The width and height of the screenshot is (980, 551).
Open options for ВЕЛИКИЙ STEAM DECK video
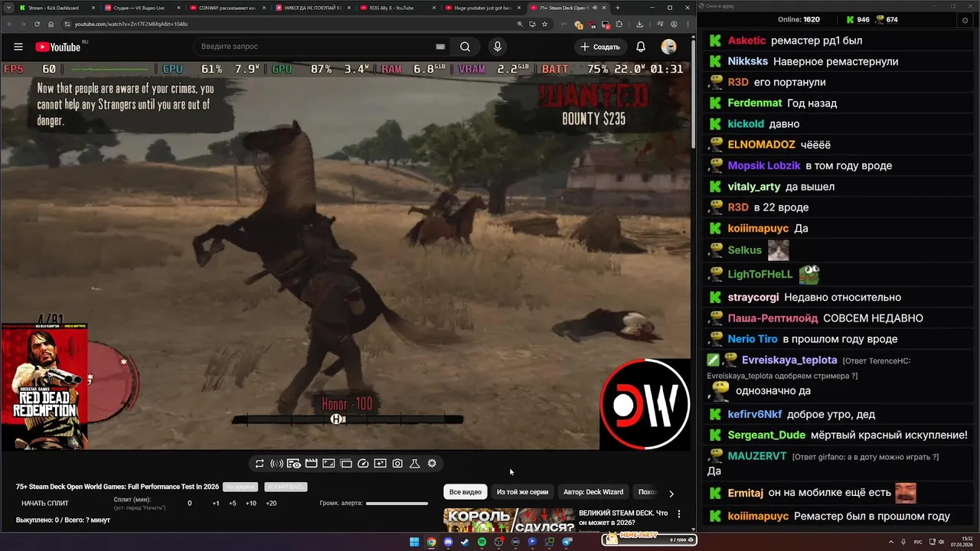[678, 514]
